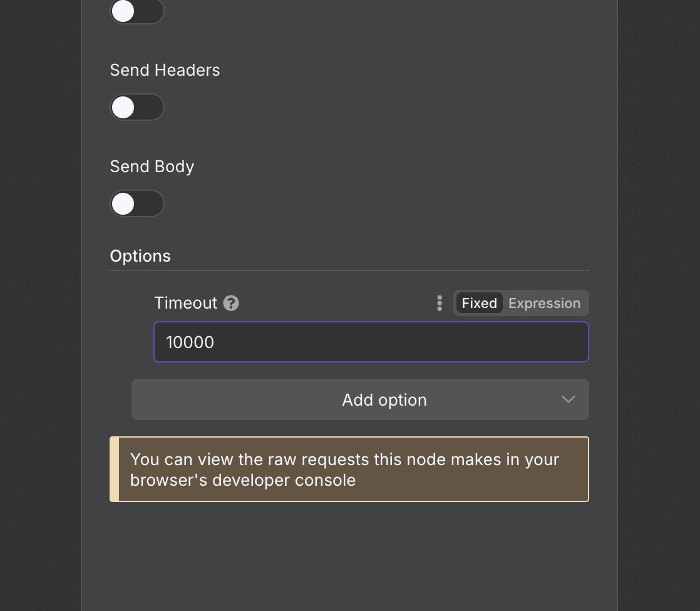Open the three-dot menu beside Timeout
The width and height of the screenshot is (700, 611).
(440, 303)
